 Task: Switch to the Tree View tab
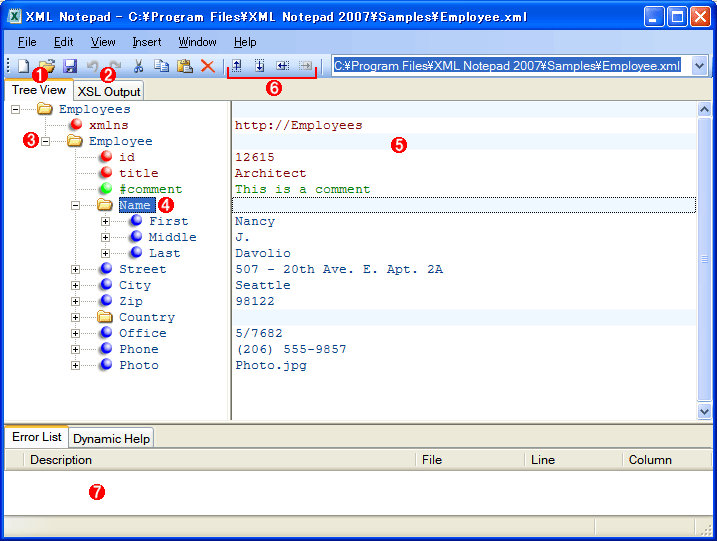click(x=39, y=90)
